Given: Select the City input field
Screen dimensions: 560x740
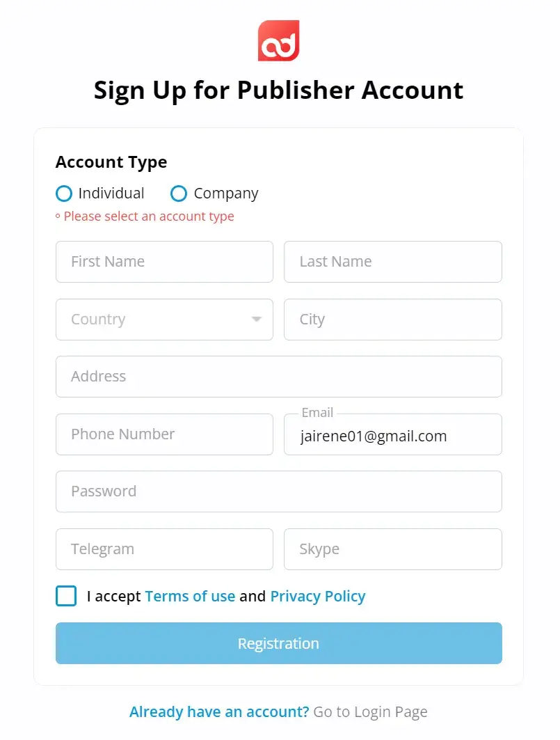Looking at the screenshot, I should [x=392, y=320].
